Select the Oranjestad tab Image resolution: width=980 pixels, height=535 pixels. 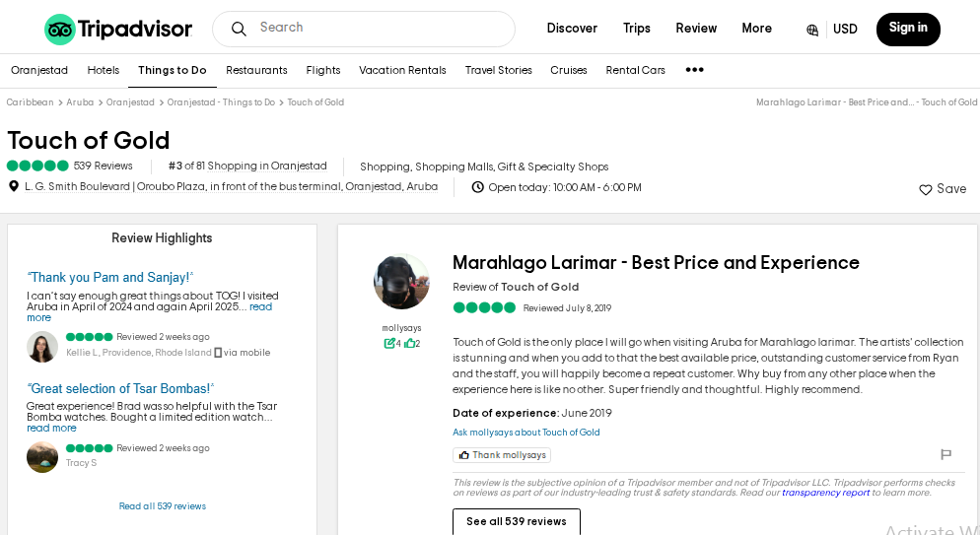click(39, 70)
